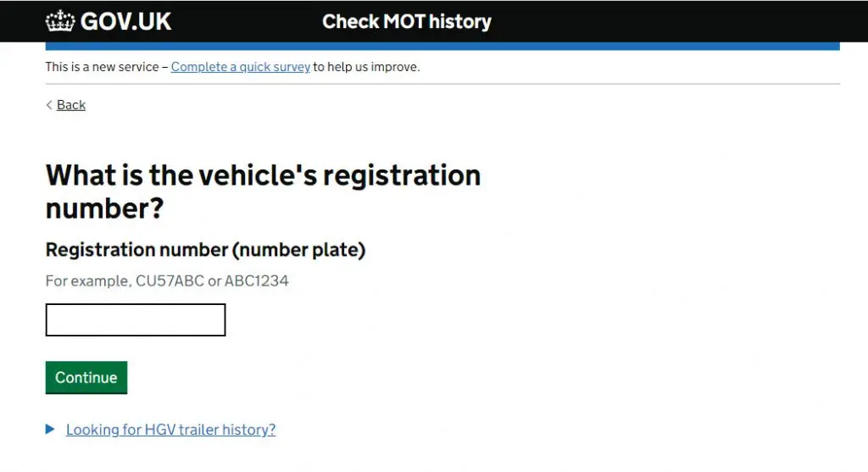Expand the blue disclosure triangle for HGV trailer
The width and height of the screenshot is (868, 472).
(x=50, y=430)
